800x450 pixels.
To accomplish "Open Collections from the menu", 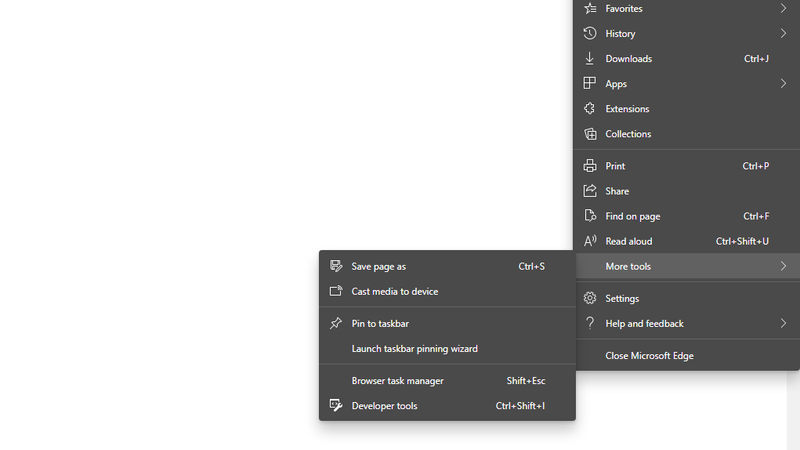I will point(686,134).
